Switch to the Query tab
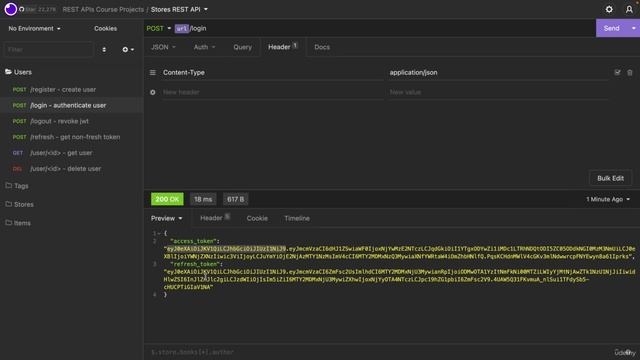The width and height of the screenshot is (640, 360). (x=242, y=47)
